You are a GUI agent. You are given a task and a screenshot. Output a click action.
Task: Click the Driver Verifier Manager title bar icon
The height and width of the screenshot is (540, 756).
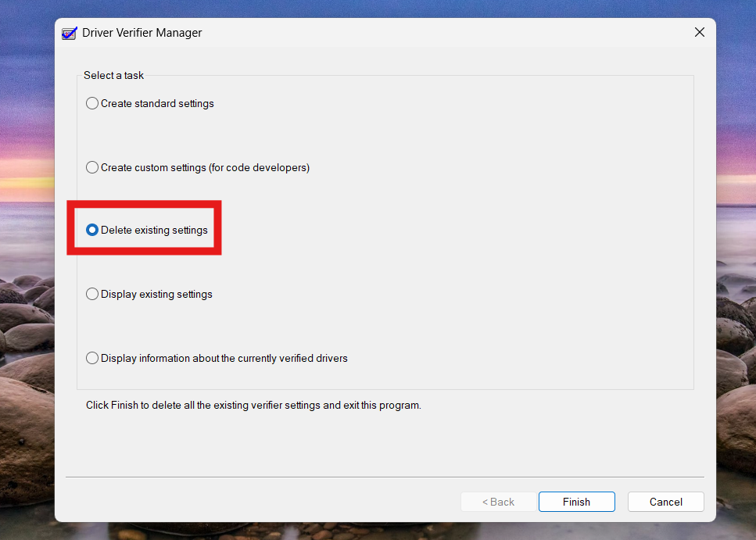[x=69, y=32]
